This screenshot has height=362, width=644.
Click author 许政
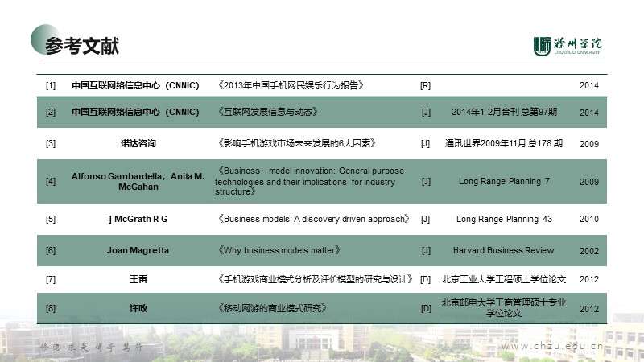138,308
